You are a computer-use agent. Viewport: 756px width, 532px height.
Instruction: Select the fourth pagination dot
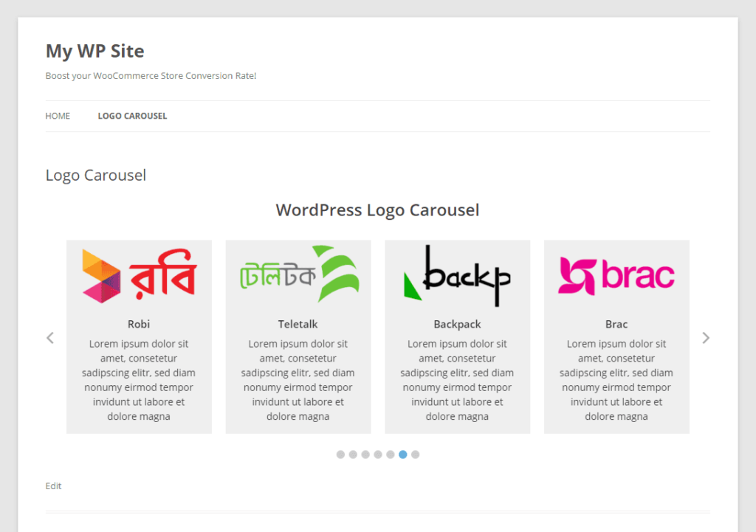coord(377,455)
